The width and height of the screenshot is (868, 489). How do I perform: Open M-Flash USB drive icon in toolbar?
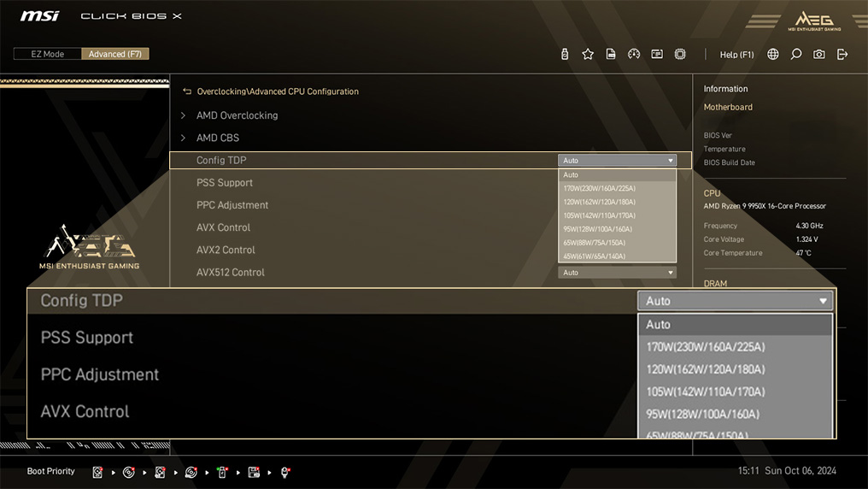(x=565, y=54)
